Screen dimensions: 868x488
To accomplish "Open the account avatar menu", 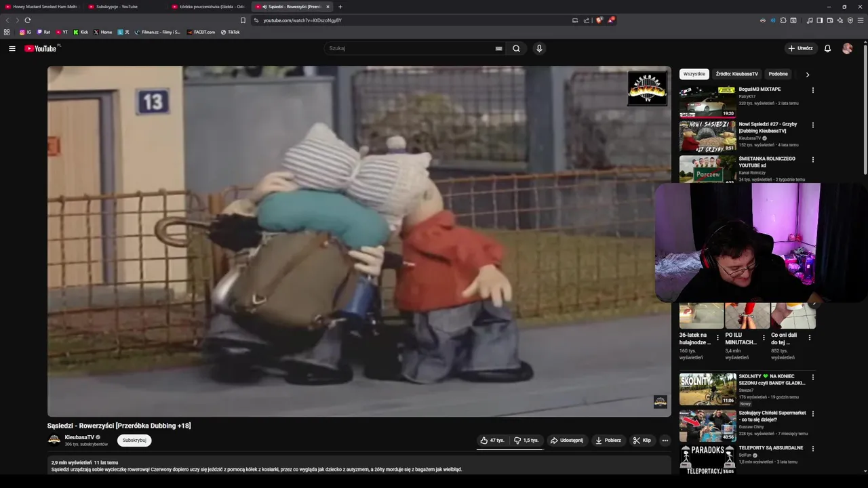I will click(847, 48).
